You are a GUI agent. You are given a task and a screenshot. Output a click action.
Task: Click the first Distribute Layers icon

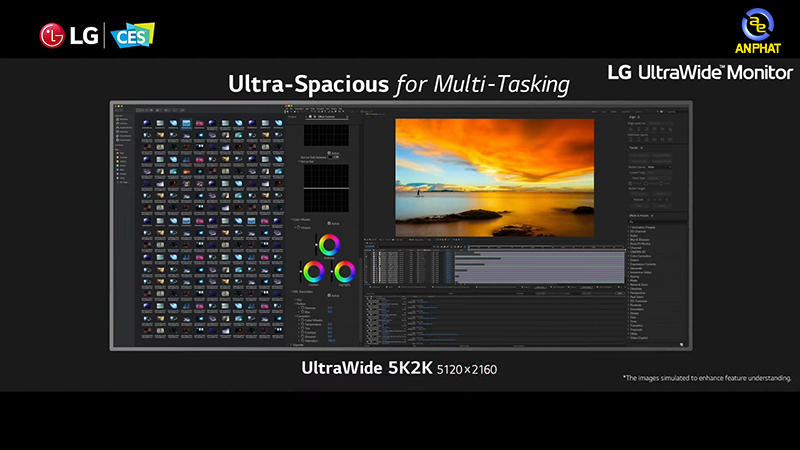click(631, 139)
